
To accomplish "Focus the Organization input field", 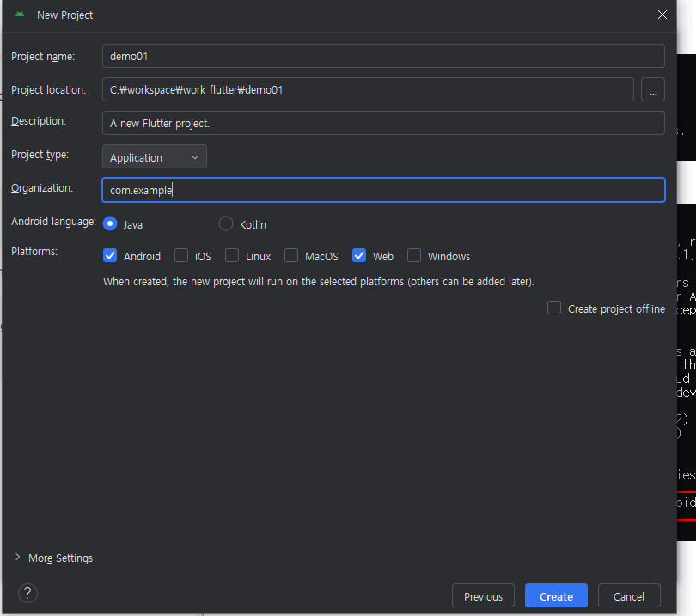I will coord(383,190).
